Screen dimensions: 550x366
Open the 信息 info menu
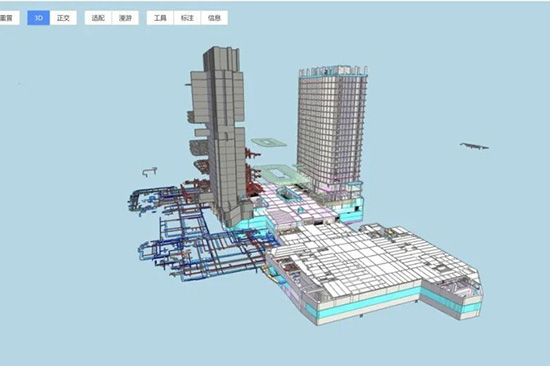click(x=214, y=18)
